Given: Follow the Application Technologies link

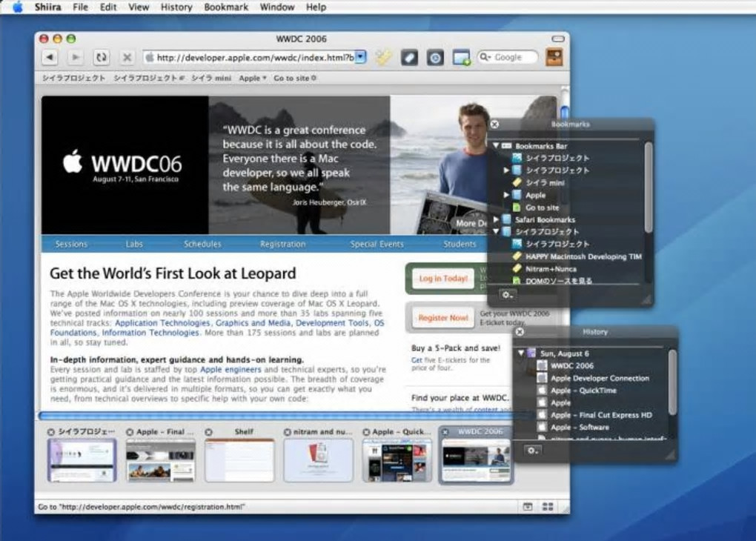Looking at the screenshot, I should 162,322.
